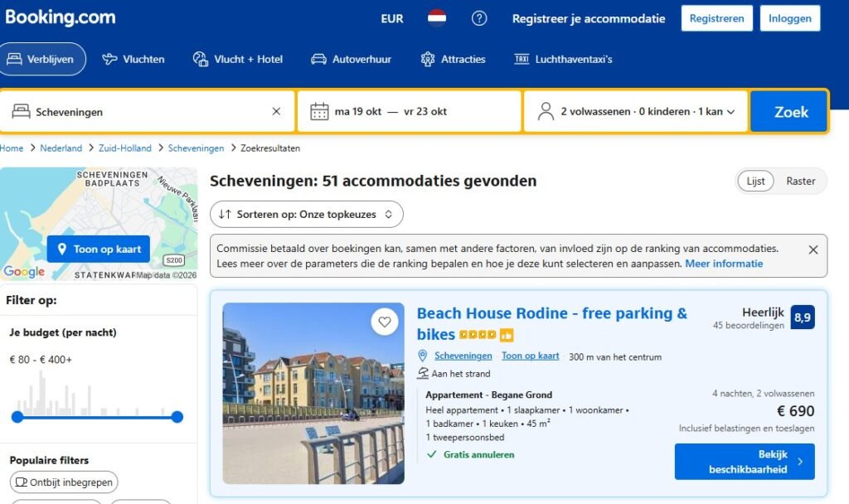Image resolution: width=849 pixels, height=504 pixels.
Task: Click the map pin icon beside Scheveningen
Action: (423, 356)
